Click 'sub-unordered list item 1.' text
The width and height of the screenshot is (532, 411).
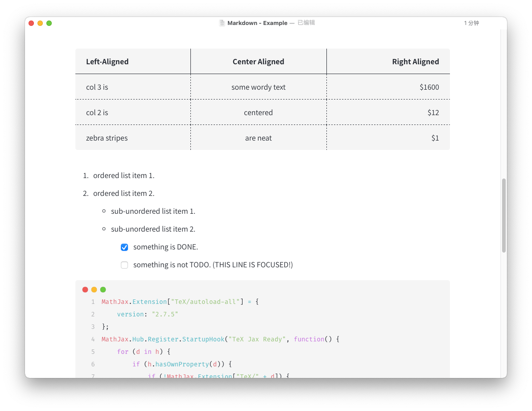tap(153, 211)
